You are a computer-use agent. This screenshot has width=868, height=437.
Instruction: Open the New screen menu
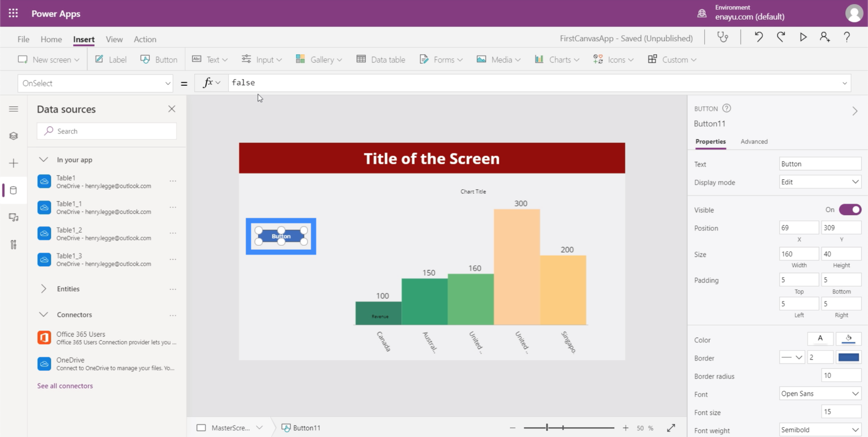pyautogui.click(x=49, y=59)
